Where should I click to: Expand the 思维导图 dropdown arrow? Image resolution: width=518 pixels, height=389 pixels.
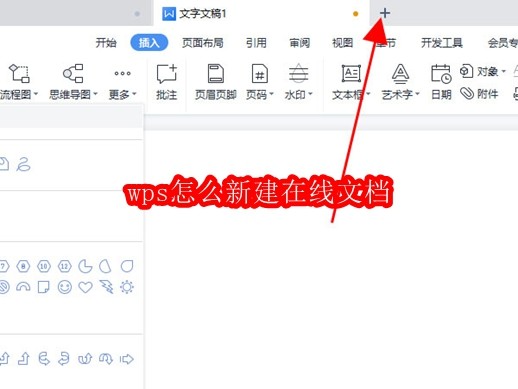[x=95, y=94]
